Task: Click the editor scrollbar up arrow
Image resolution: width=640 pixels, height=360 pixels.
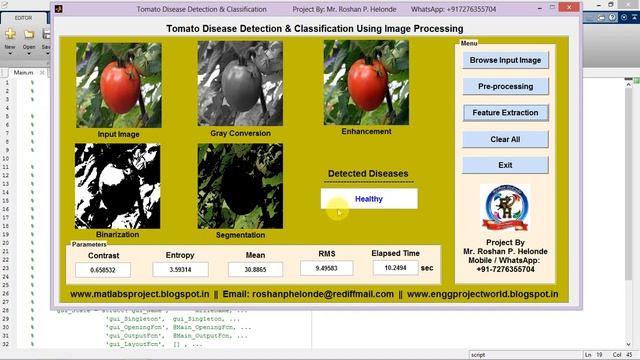Action: click(629, 84)
